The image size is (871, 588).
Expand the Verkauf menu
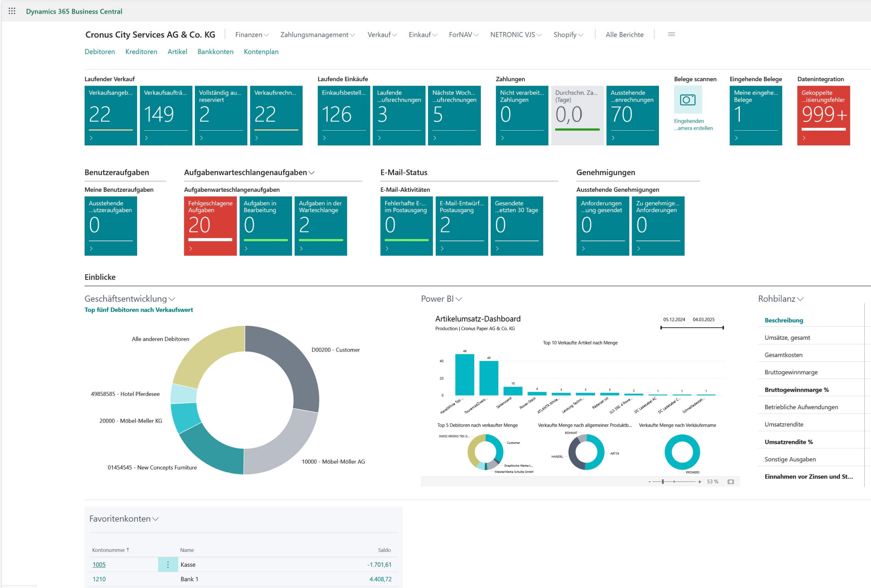(x=382, y=35)
